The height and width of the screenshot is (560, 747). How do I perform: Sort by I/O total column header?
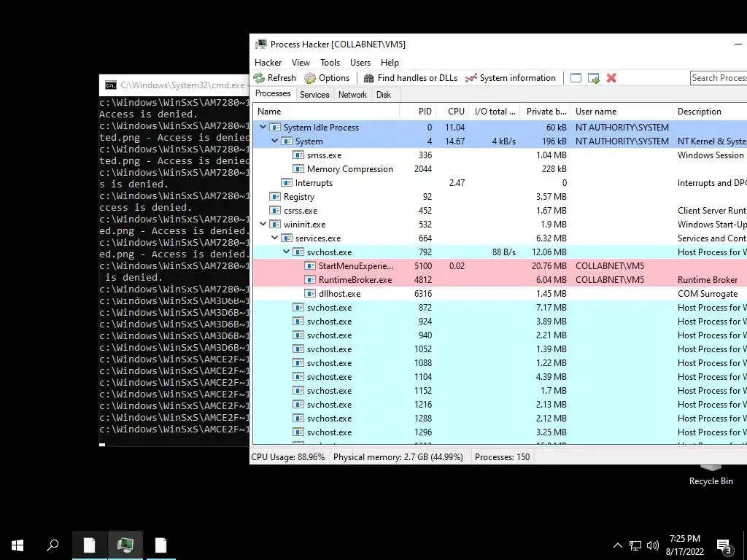(x=495, y=112)
